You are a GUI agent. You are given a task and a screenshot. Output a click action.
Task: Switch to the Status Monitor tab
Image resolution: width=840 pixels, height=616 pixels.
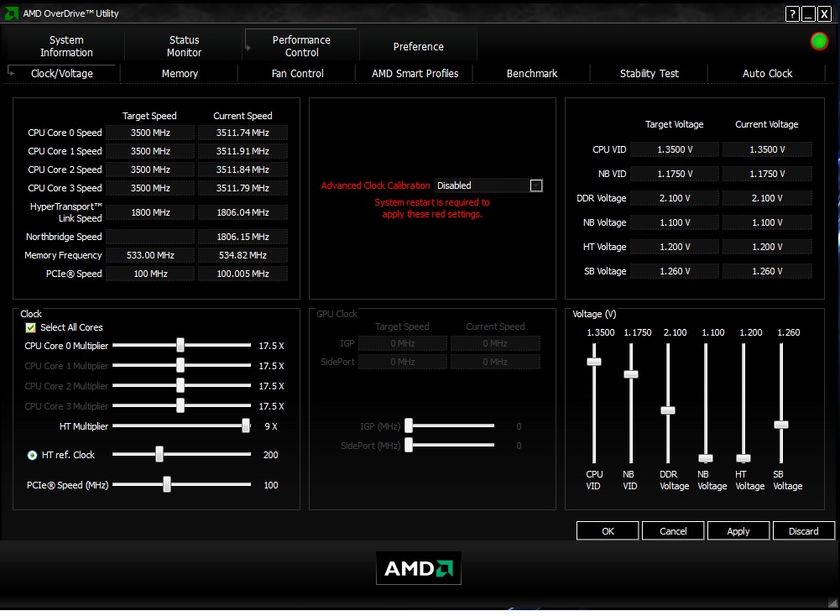184,46
